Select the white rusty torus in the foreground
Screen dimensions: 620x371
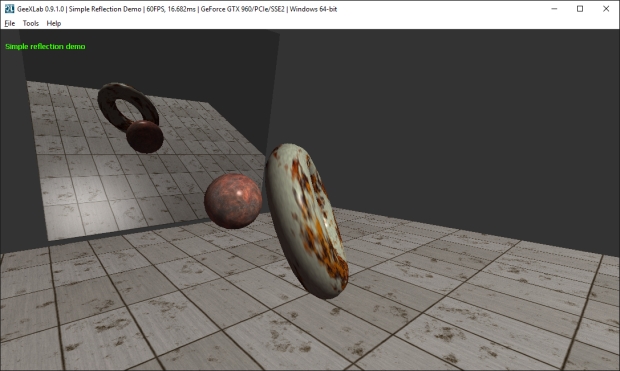pos(306,221)
